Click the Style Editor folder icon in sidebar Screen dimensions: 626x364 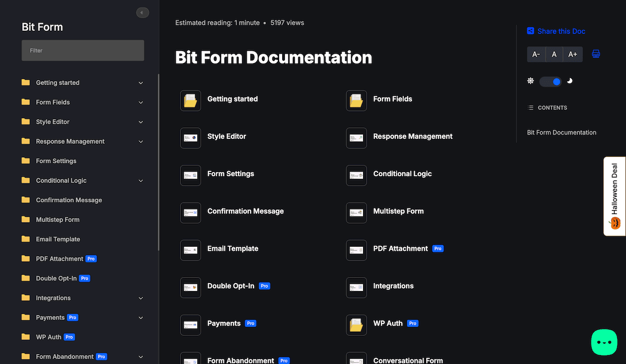point(26,122)
